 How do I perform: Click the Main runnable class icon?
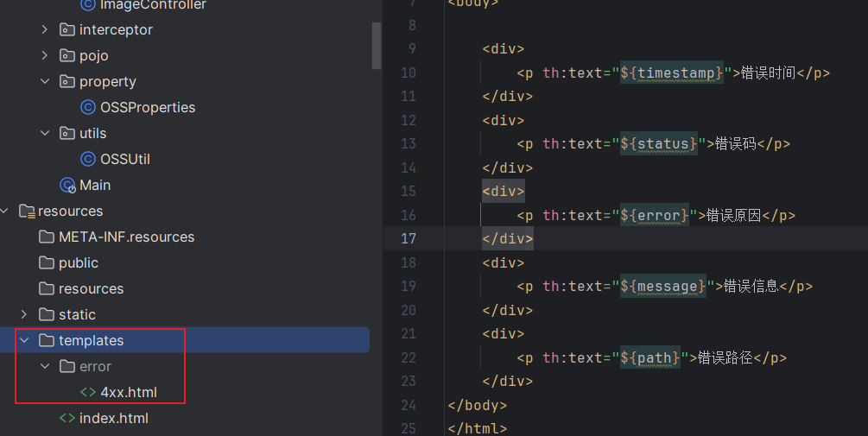point(67,186)
